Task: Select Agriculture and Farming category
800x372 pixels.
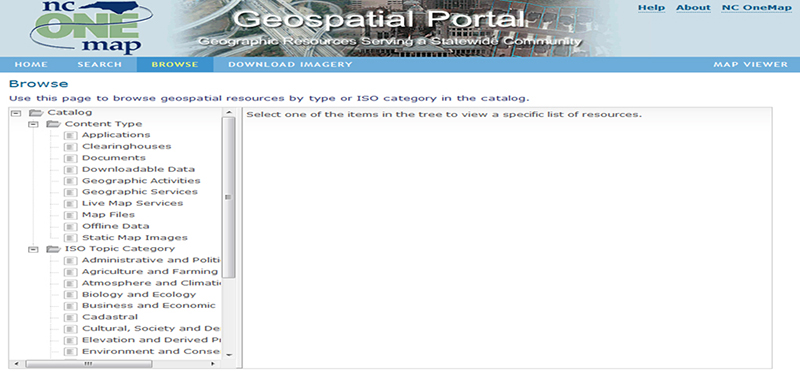Action: 150,271
